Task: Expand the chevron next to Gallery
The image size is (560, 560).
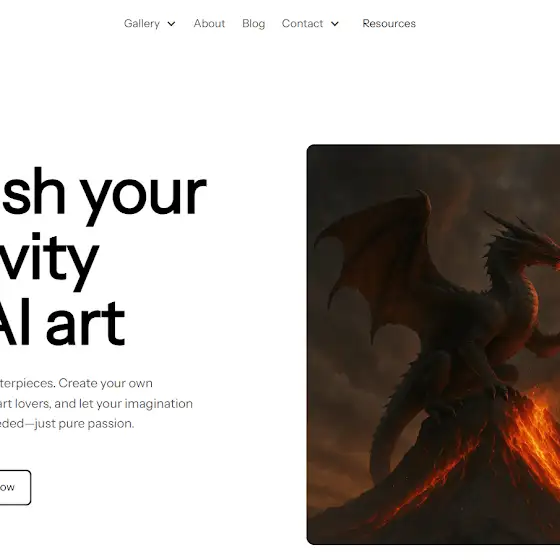Action: 171,24
